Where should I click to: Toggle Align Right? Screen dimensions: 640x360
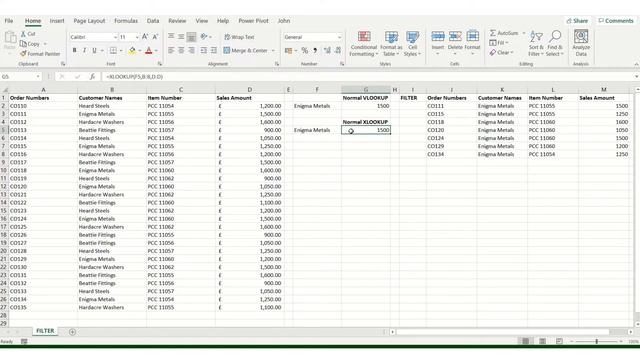(x=191, y=50)
